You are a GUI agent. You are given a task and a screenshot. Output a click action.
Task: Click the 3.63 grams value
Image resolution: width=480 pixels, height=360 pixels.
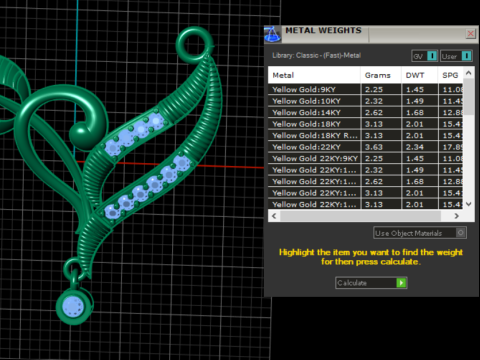(374, 147)
